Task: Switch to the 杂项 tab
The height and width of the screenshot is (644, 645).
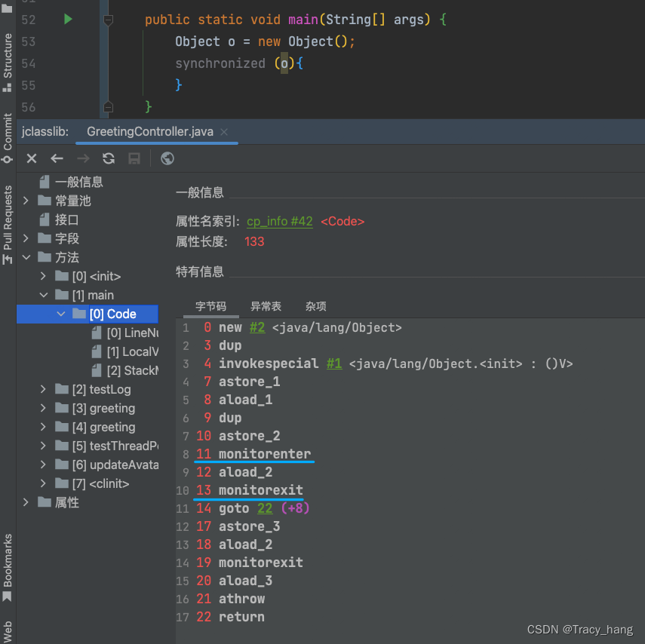Action: [316, 306]
